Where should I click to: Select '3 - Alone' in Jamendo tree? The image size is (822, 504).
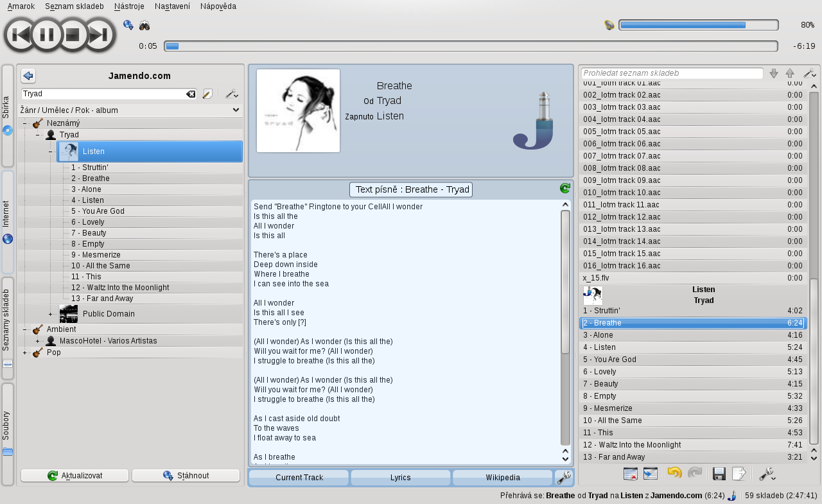click(86, 189)
